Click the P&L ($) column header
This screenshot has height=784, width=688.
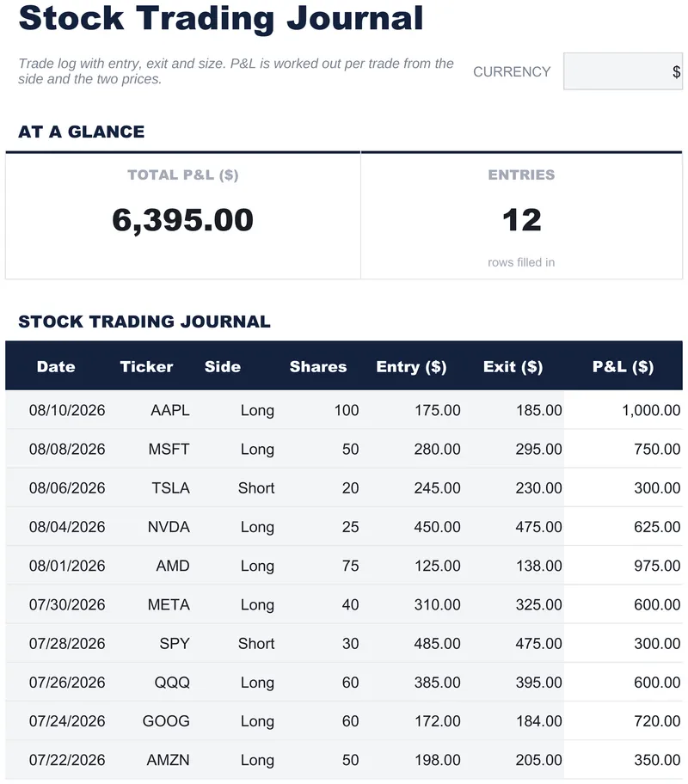[623, 366]
